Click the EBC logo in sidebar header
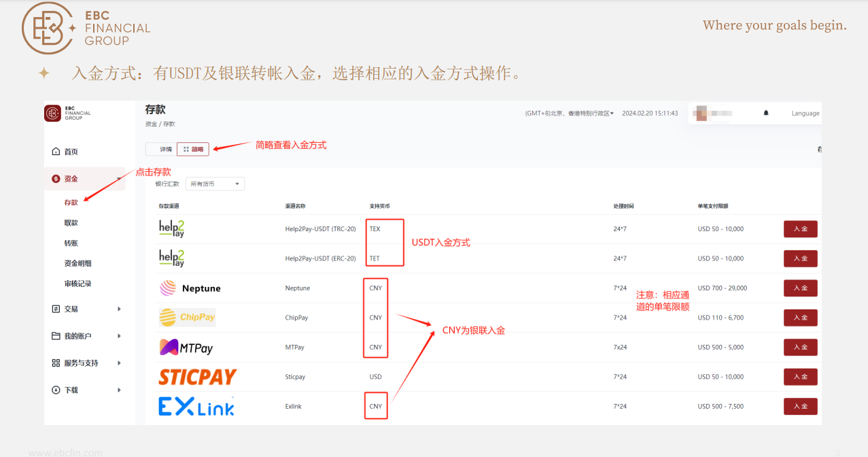This screenshot has height=457, width=868. click(x=53, y=114)
